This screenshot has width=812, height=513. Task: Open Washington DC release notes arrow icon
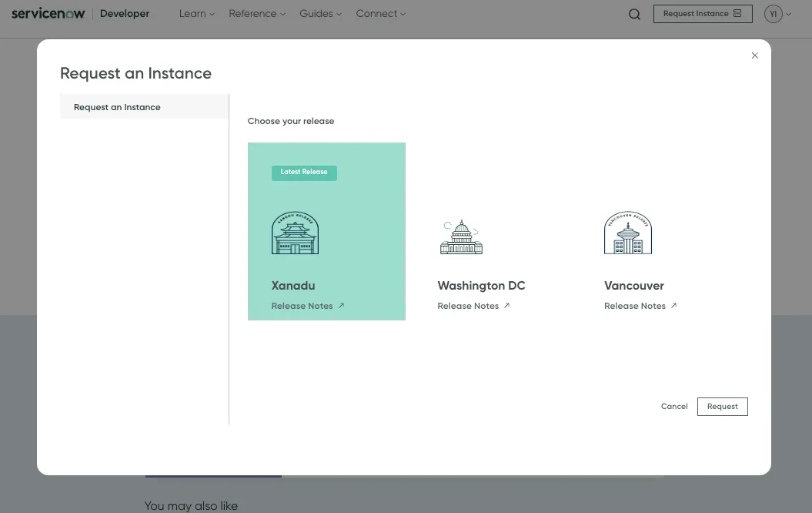(x=507, y=306)
